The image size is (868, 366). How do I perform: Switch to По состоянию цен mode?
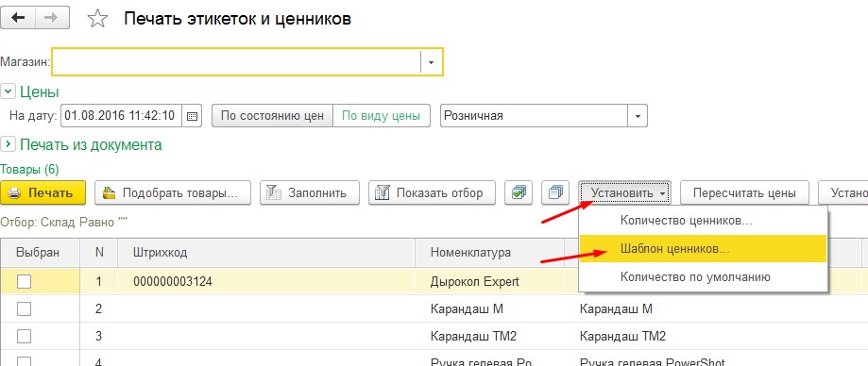tap(272, 116)
